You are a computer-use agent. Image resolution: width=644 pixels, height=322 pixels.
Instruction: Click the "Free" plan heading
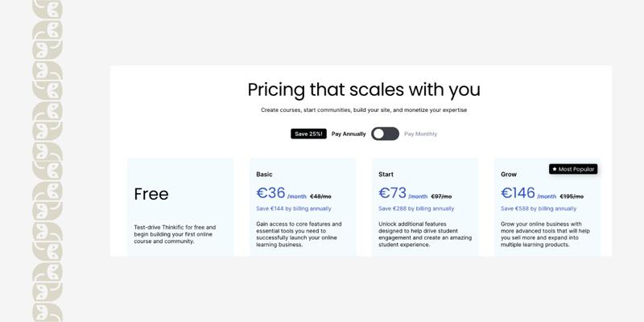(151, 194)
